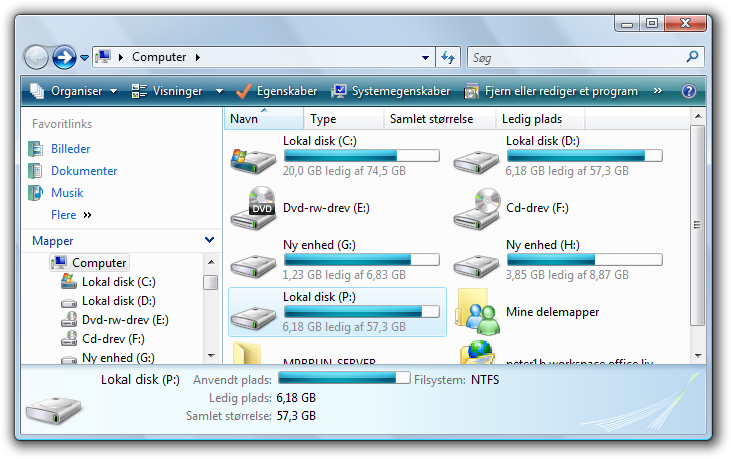This screenshot has width=731, height=459.
Task: Open the Lokal disk (C:) drive icon
Action: tap(253, 157)
